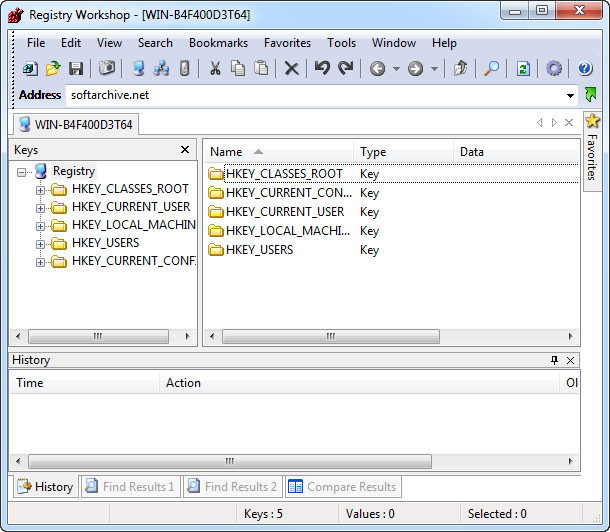Click the Back navigation arrow button

(x=377, y=69)
